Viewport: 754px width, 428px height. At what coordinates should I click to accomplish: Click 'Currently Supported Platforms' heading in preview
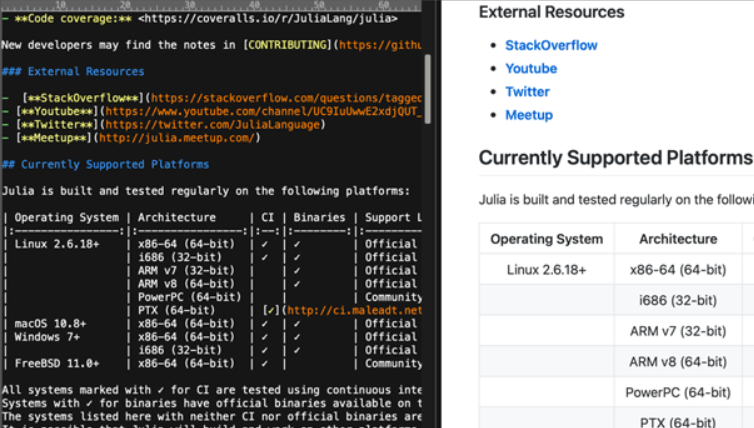coord(615,158)
